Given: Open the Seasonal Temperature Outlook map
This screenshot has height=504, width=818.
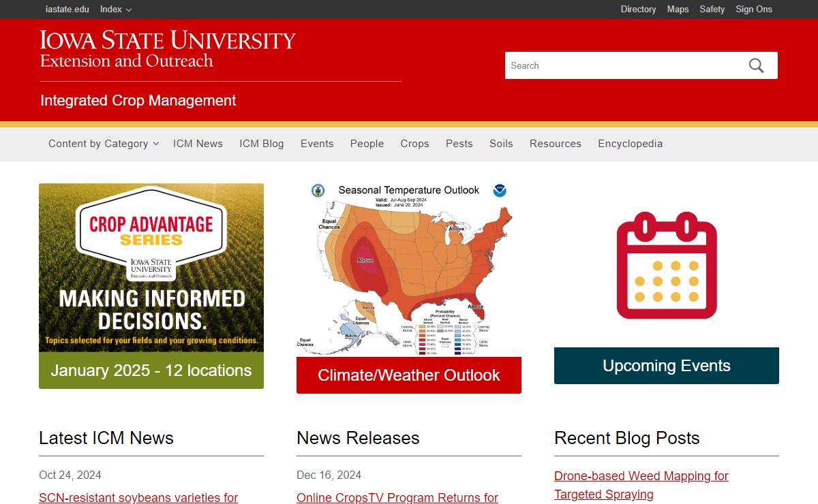Looking at the screenshot, I should (x=409, y=269).
